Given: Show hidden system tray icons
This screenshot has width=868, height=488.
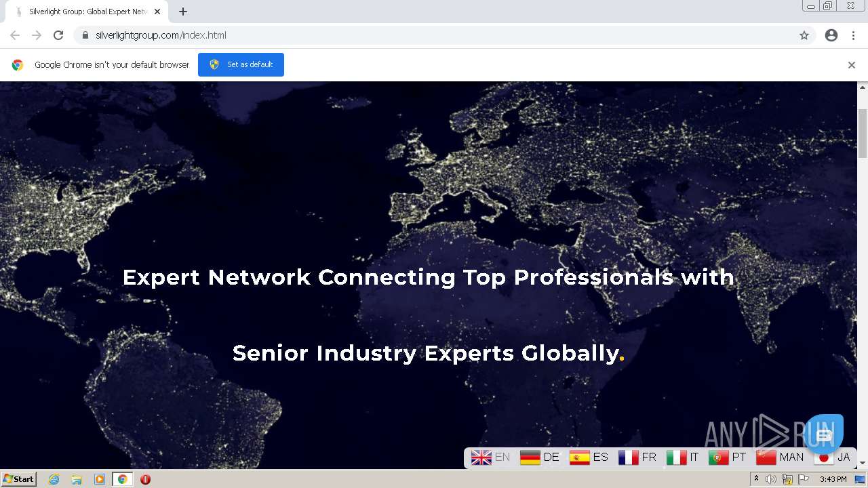Looking at the screenshot, I should click(756, 479).
